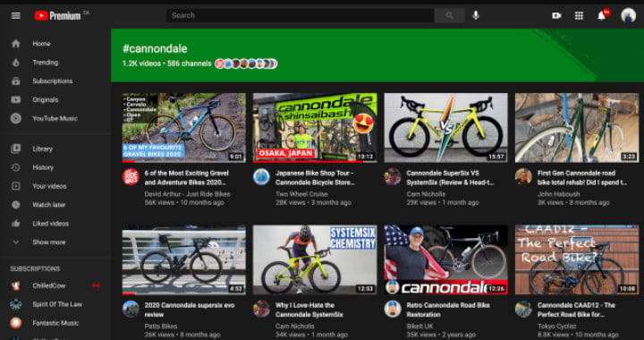Click John Haboush channel avatar
This screenshot has height=340, width=644.
[523, 176]
